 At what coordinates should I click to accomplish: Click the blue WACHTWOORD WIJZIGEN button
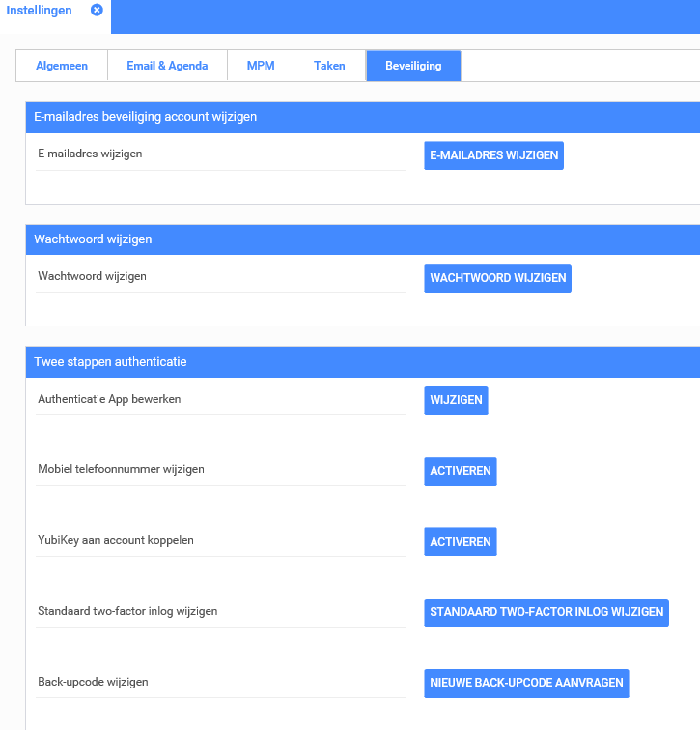pyautogui.click(x=497, y=278)
